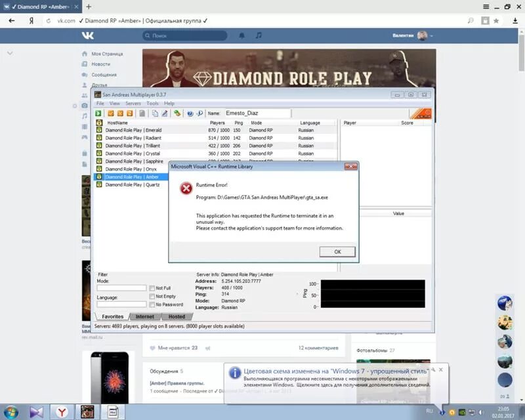Click the Copy Server Info icon in toolbar
The height and width of the screenshot is (420, 525).
[x=155, y=114]
